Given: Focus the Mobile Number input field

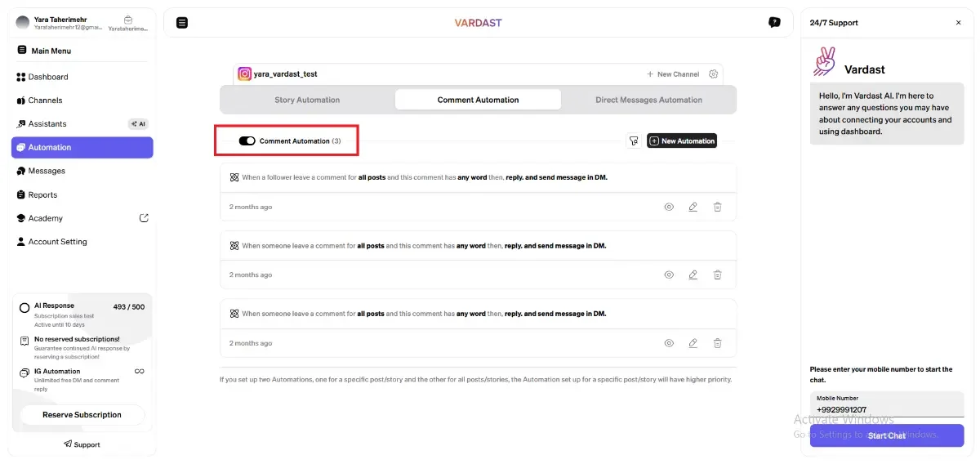Looking at the screenshot, I should pyautogui.click(x=887, y=404).
